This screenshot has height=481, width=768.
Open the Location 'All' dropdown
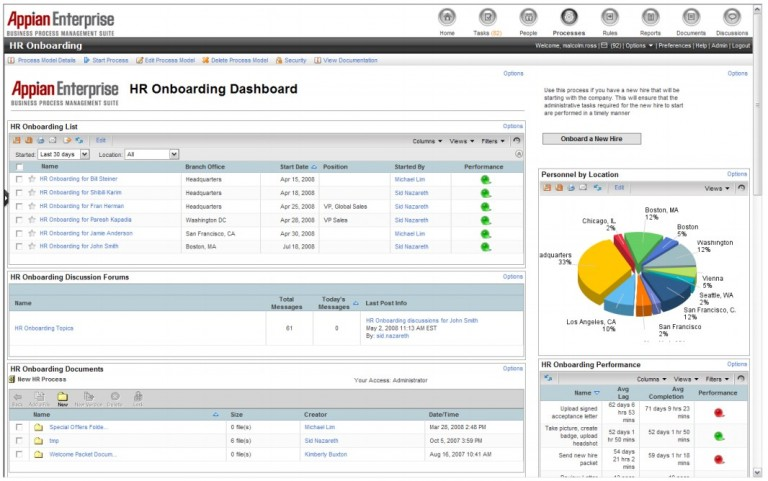pyautogui.click(x=152, y=154)
